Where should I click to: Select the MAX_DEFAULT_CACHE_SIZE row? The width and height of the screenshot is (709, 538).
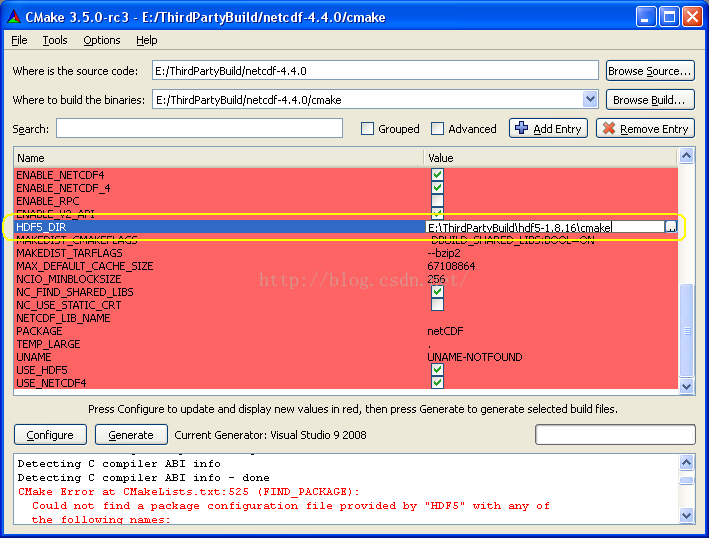click(346, 266)
